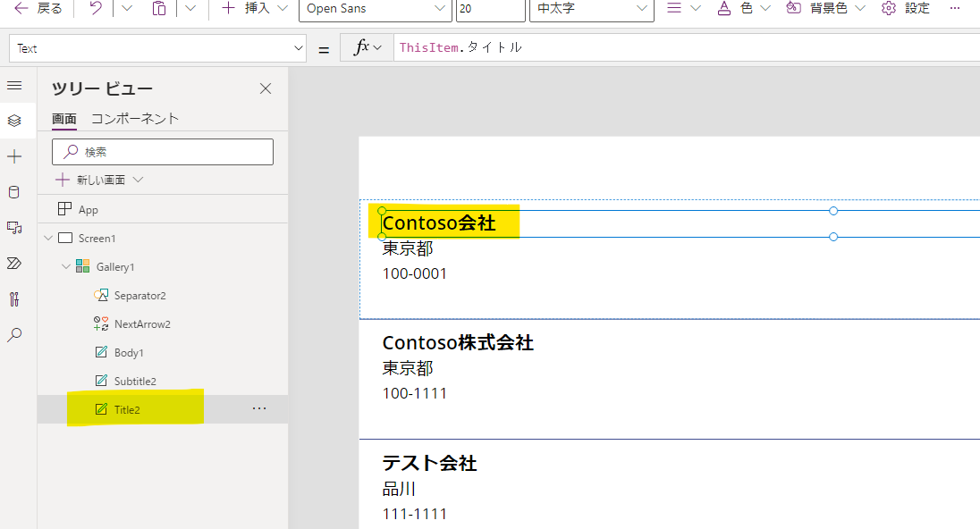
Task: Select the tree view layers icon
Action: point(14,121)
